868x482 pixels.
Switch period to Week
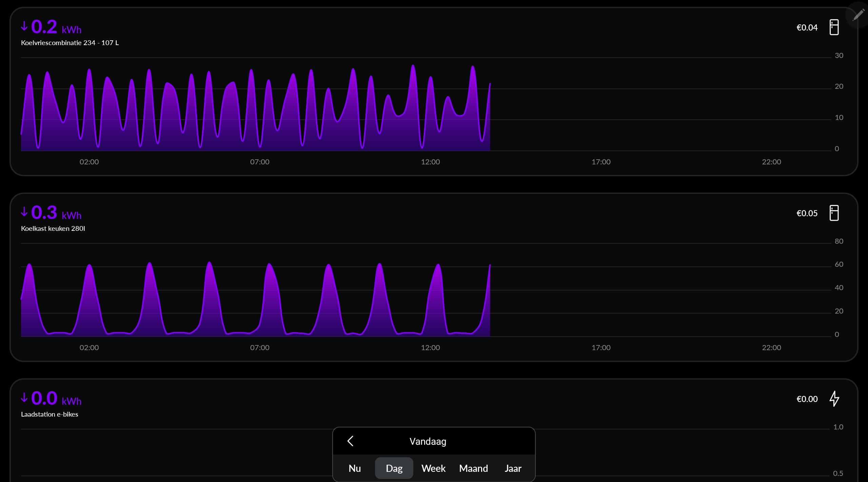click(x=433, y=468)
